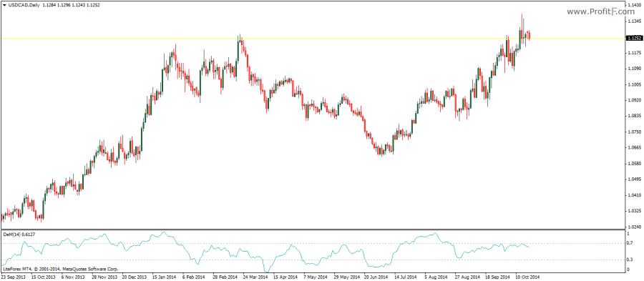Viewport: 644px width, 281px height.
Task: Click the 1 level on DeMarker scale
Action: pos(628,233)
